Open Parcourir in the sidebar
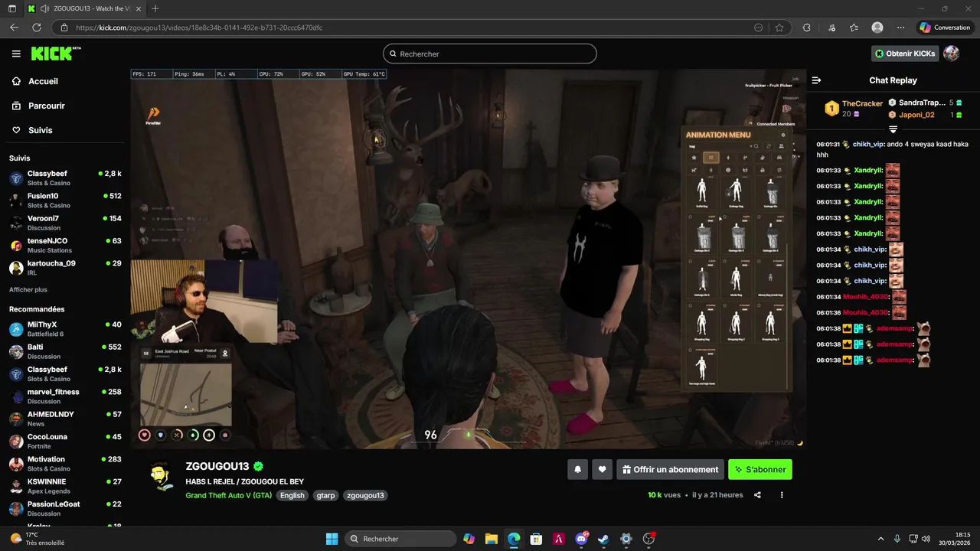 click(x=46, y=106)
